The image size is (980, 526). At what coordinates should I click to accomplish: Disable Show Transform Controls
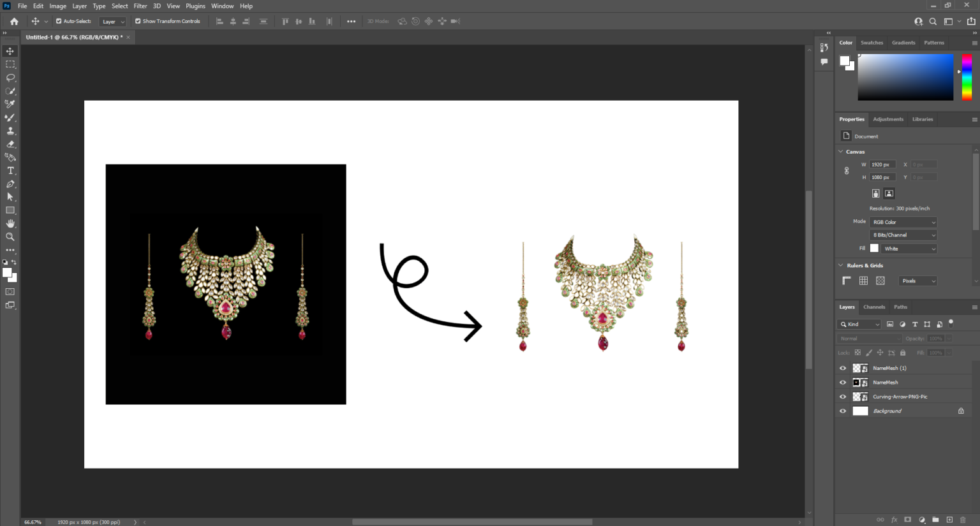137,21
